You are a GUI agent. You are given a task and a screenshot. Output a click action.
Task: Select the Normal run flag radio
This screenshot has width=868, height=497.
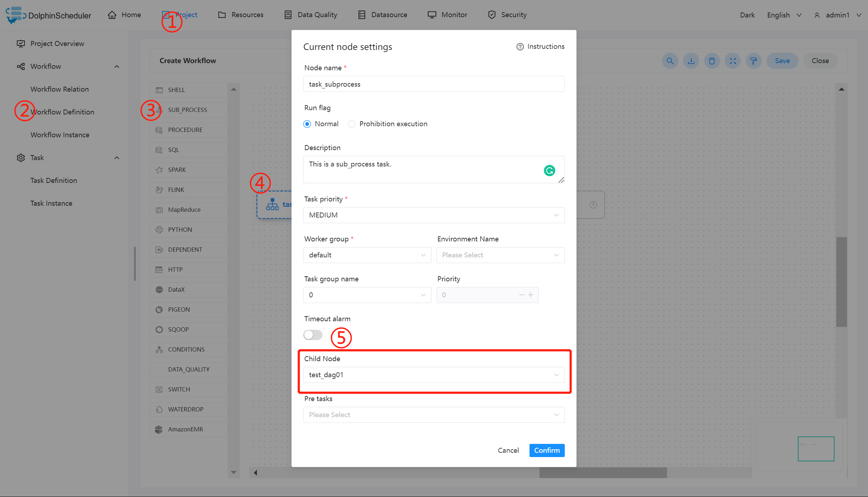[x=307, y=124]
